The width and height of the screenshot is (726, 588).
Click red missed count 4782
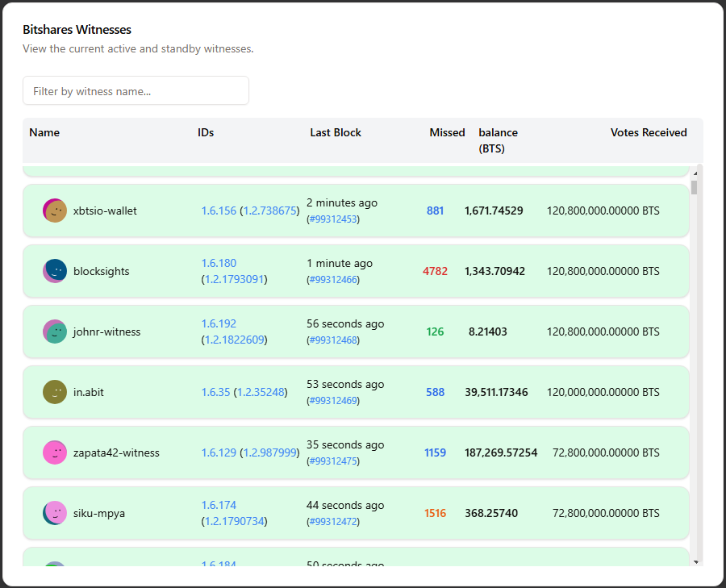coord(435,271)
